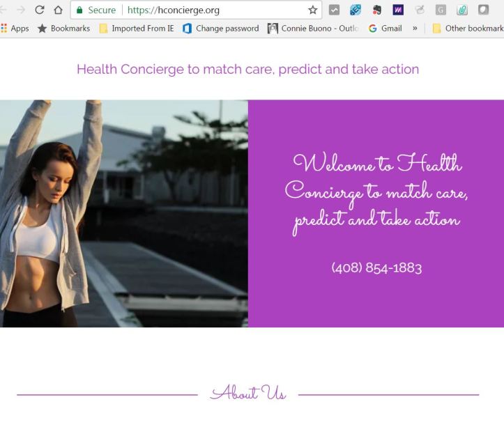Click the Welcome to Health Concierge script text
The image size is (504, 434).
point(376,194)
